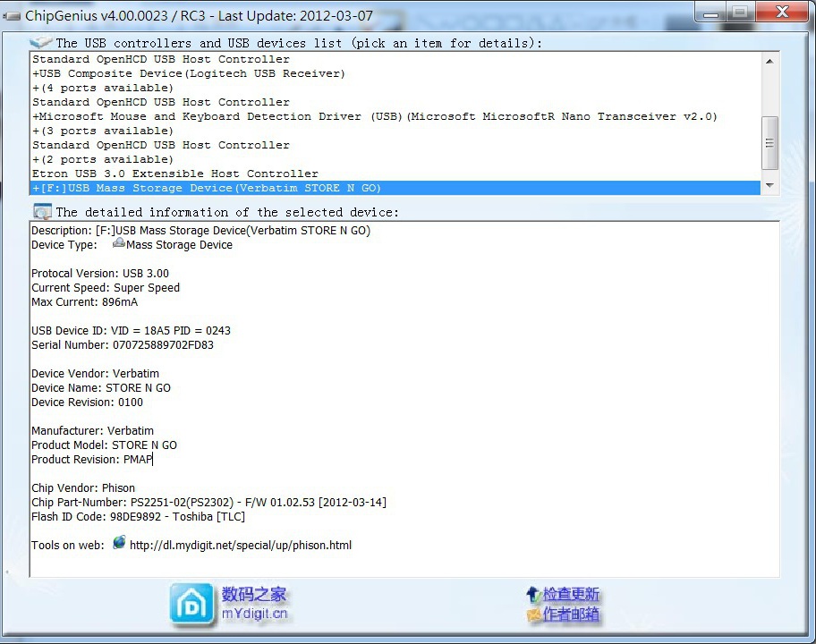
Task: Select the '+(2 ports available)' row
Action: (x=395, y=160)
